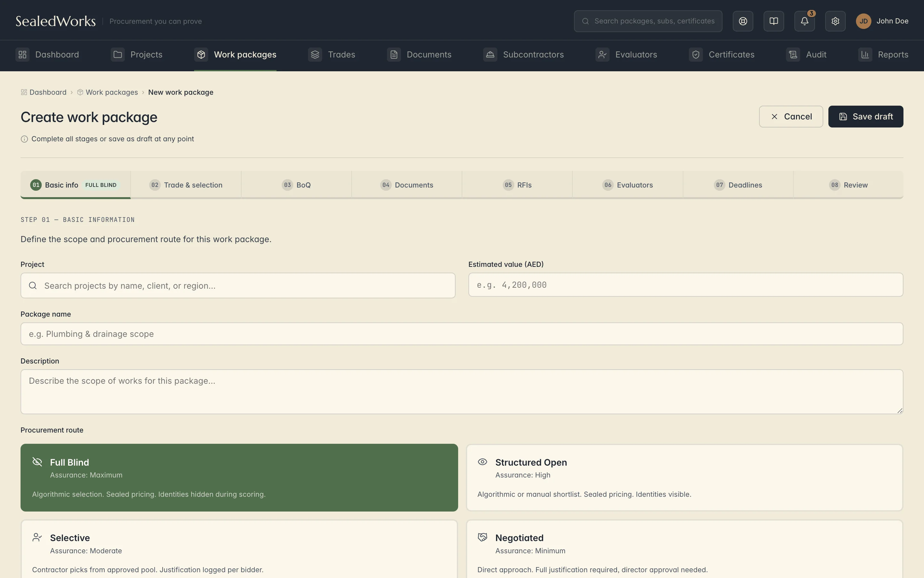The image size is (924, 578).
Task: Click the "STEP 01 — BASIC INFORMATION" label
Action: (x=78, y=220)
